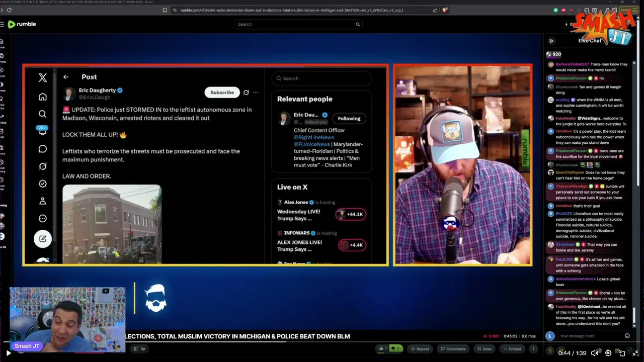Open X Explore search icon in sidebar
Screen dimensions: 644x362
point(43,114)
